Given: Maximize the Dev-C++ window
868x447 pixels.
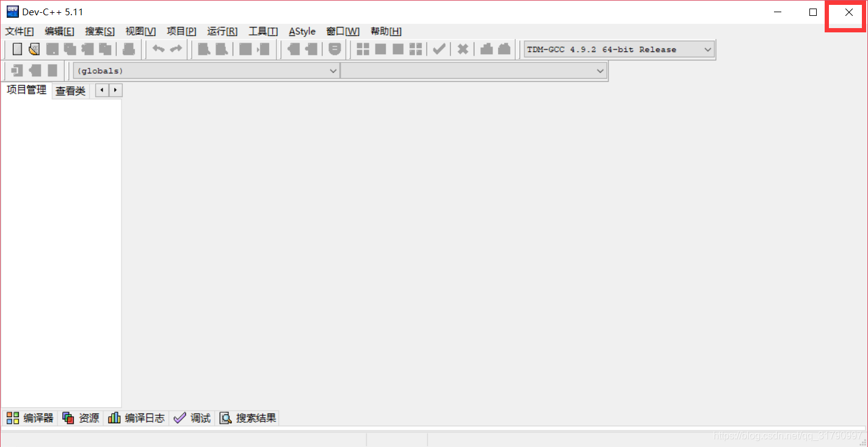Looking at the screenshot, I should [x=813, y=12].
